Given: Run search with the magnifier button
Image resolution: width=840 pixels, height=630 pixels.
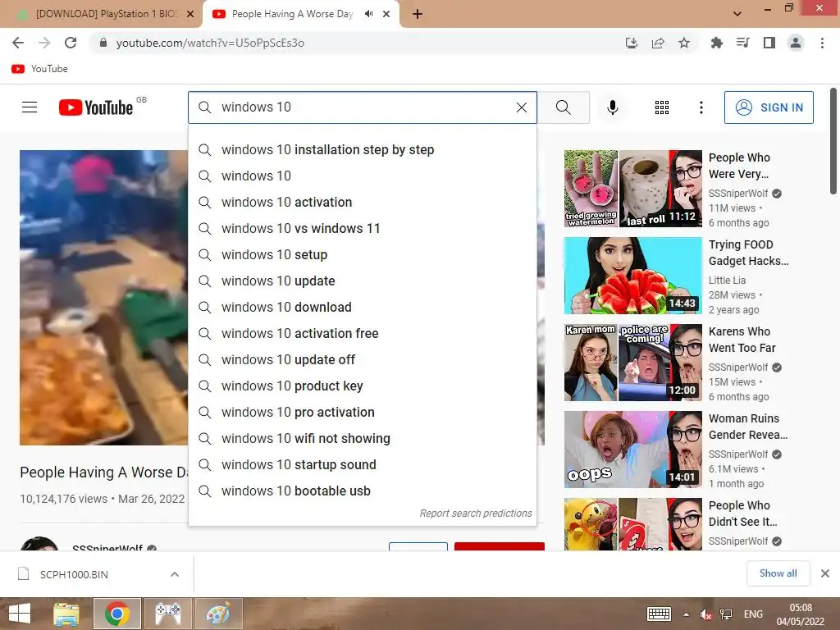Looking at the screenshot, I should click(x=563, y=107).
